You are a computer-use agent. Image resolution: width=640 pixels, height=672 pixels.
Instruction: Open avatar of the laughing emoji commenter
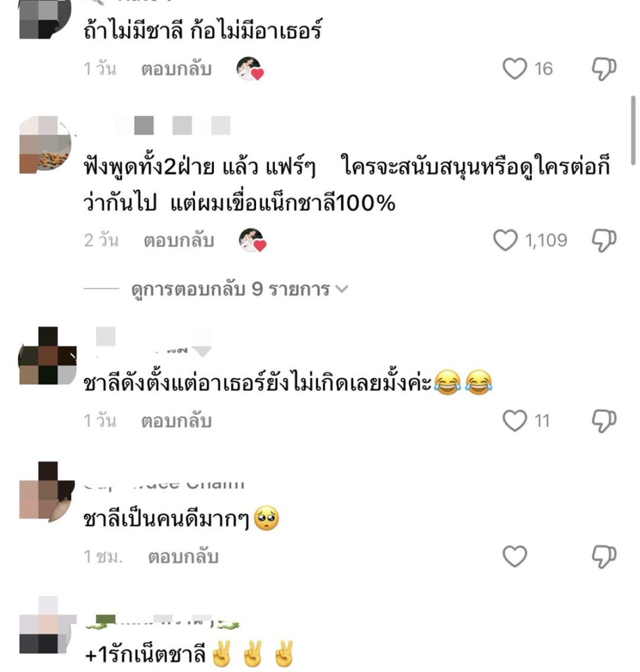click(47, 356)
